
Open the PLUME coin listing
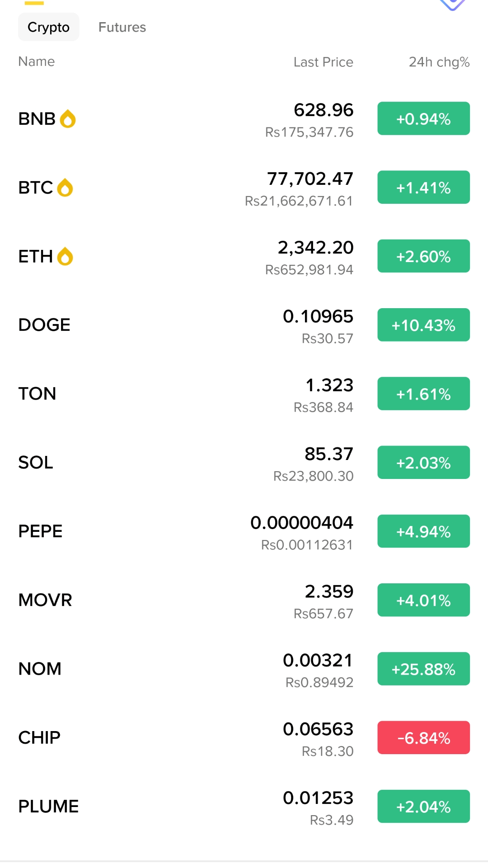244,806
